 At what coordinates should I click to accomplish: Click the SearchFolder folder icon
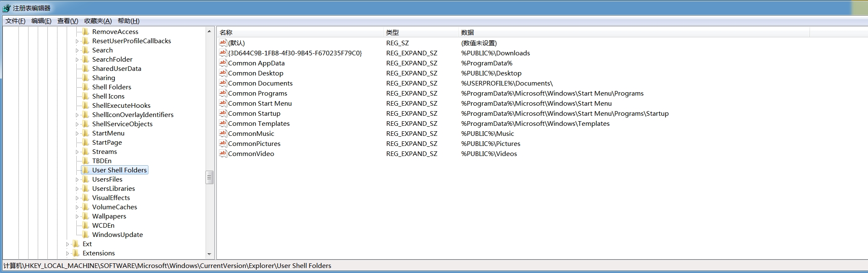86,59
